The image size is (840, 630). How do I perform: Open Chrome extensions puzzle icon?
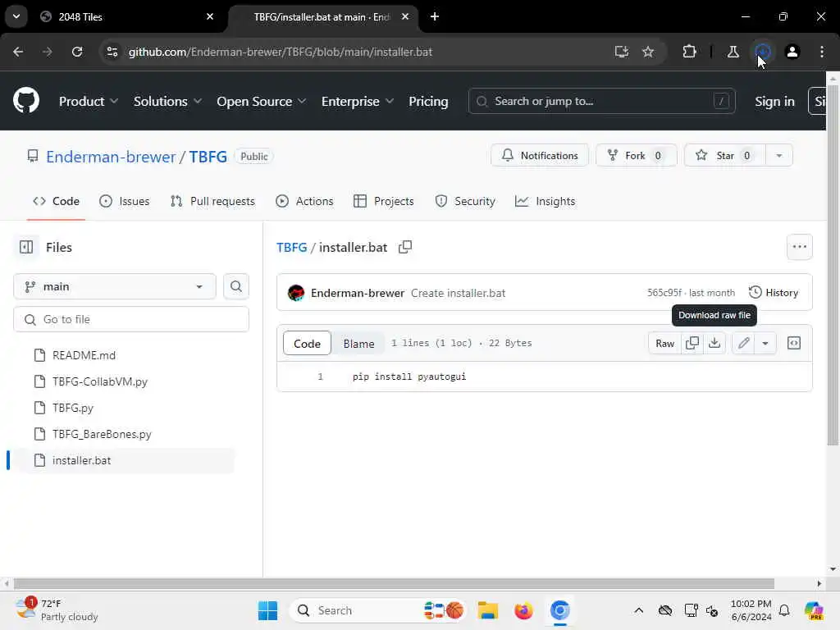(689, 52)
